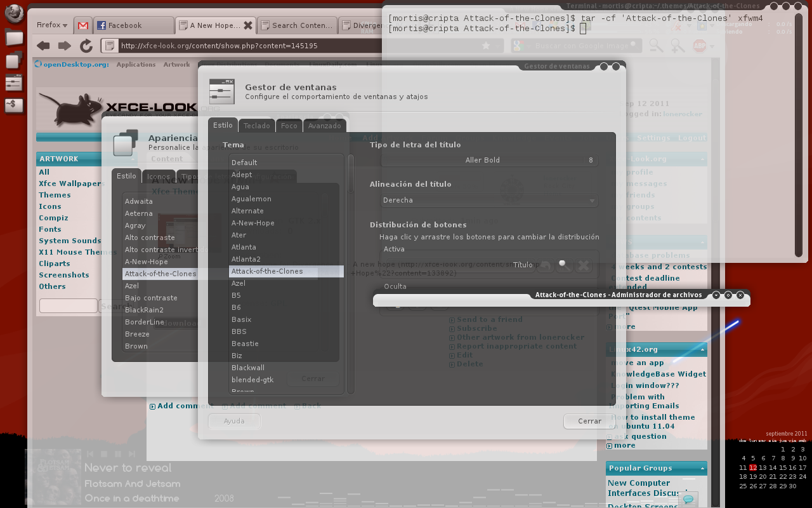Image resolution: width=812 pixels, height=508 pixels.
Task: Switch to Search Content browser tab
Action: [296, 25]
